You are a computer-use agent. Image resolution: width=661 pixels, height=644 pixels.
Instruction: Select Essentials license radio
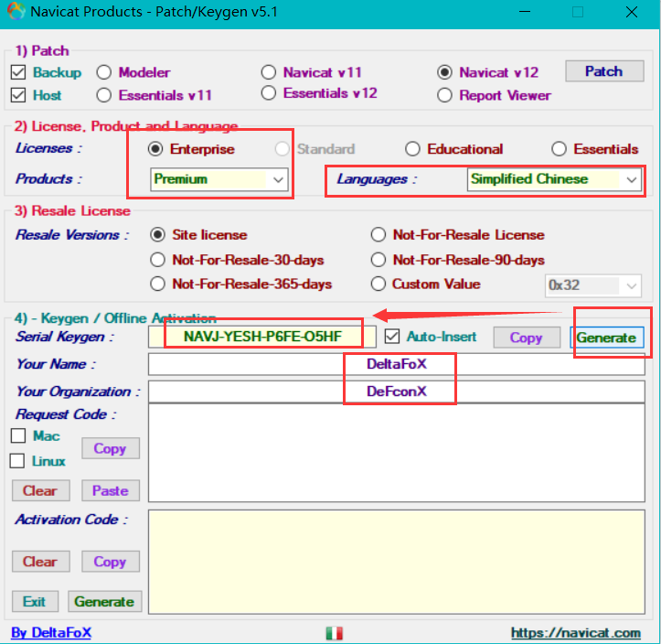coord(559,149)
